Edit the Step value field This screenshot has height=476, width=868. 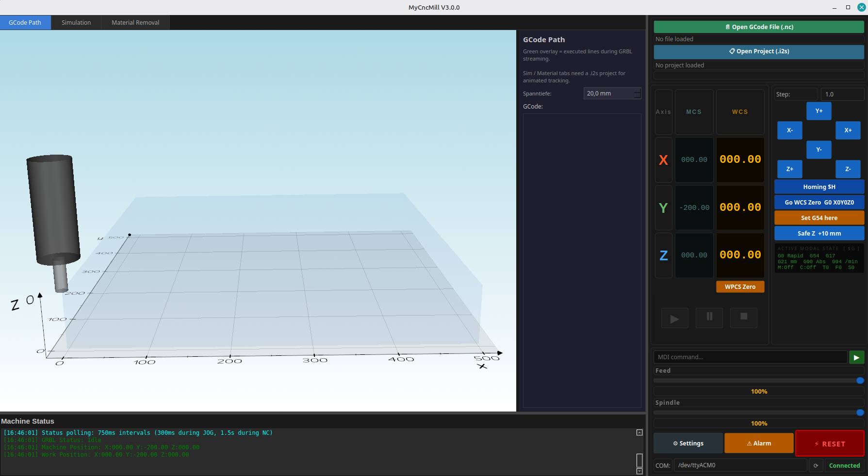pos(842,95)
